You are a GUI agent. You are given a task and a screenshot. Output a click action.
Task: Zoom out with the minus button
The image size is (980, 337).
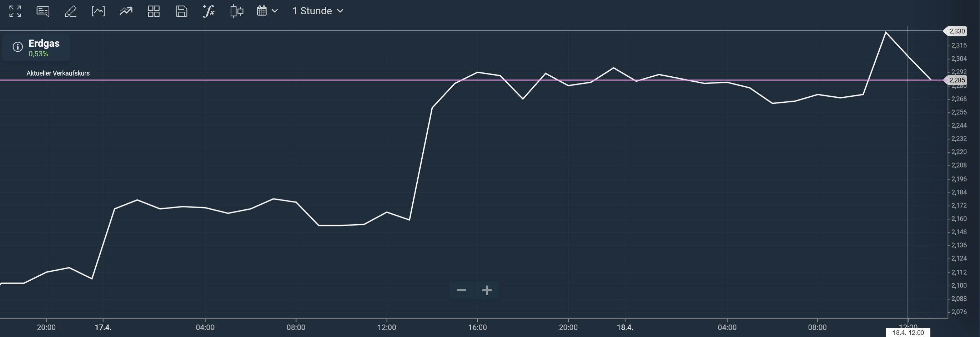pos(462,290)
